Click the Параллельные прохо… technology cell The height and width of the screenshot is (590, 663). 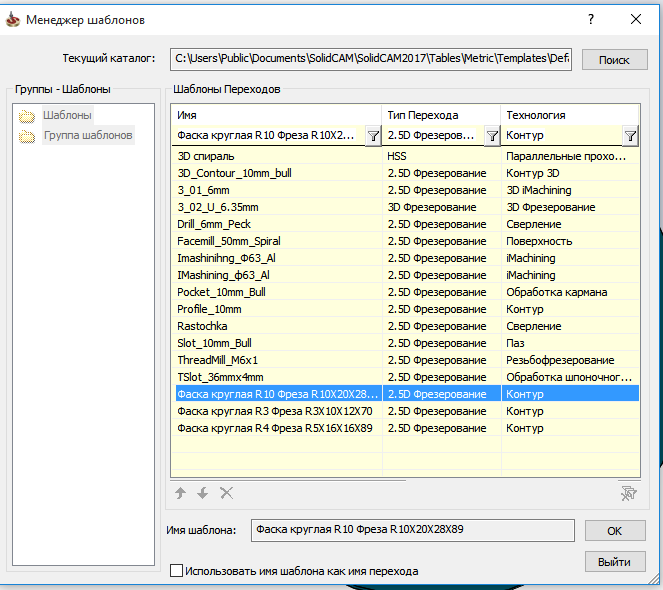[x=570, y=156]
